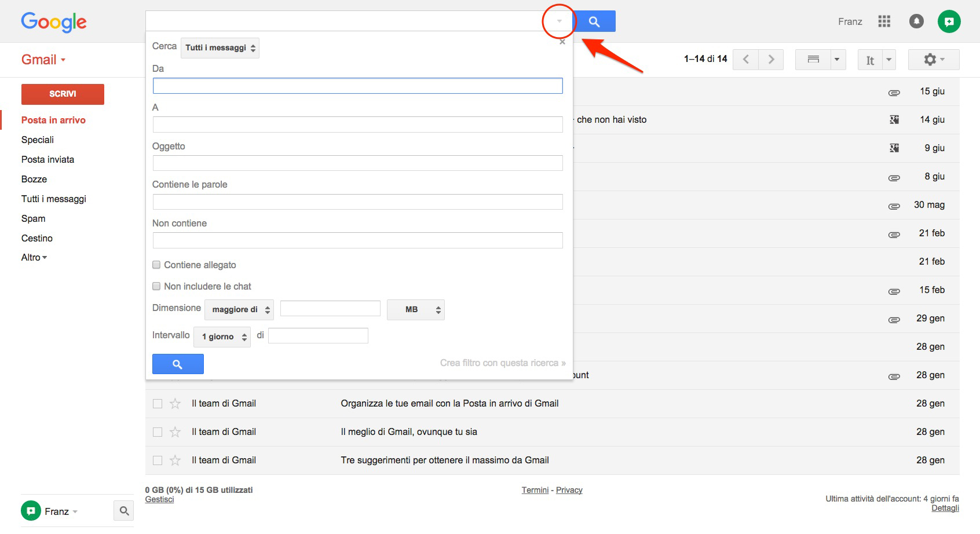Click the split pane view icon
The width and height of the screenshot is (980, 534).
(x=813, y=60)
